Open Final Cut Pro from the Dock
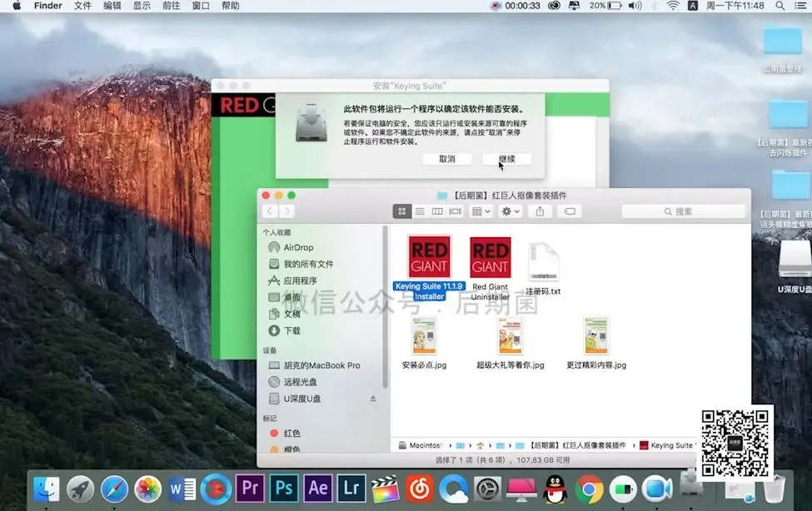This screenshot has height=511, width=812. coord(386,489)
